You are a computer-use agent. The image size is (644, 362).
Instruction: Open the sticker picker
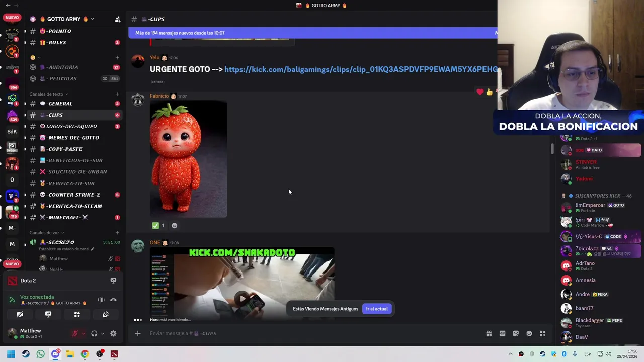click(516, 333)
